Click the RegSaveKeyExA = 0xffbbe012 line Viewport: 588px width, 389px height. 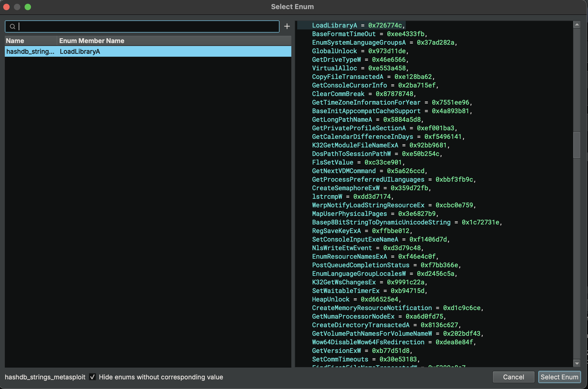coord(362,231)
